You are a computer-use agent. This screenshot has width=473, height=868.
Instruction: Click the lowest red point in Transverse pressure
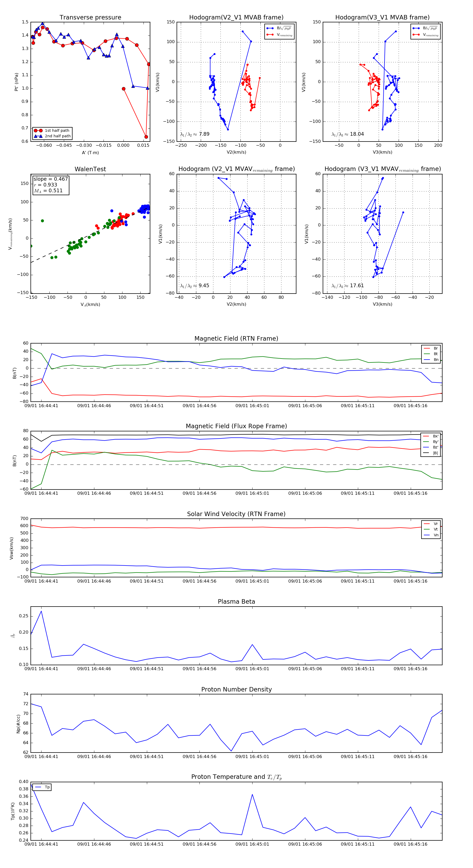pos(146,137)
